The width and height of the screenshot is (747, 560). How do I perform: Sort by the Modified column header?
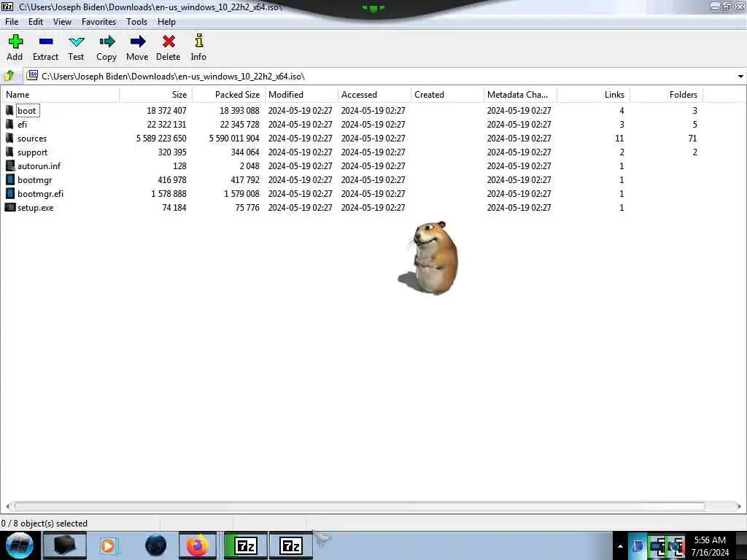click(301, 94)
